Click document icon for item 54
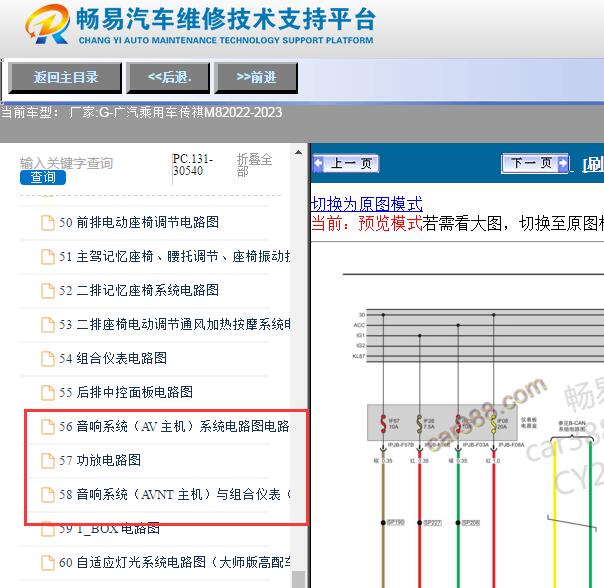This screenshot has width=604, height=588. [x=48, y=359]
